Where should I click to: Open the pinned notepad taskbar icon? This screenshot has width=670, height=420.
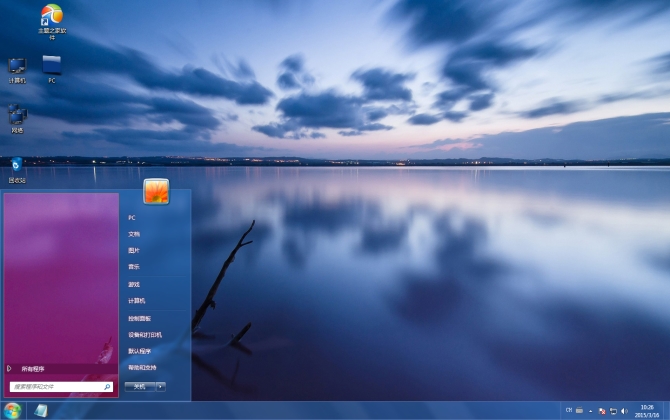[41, 411]
